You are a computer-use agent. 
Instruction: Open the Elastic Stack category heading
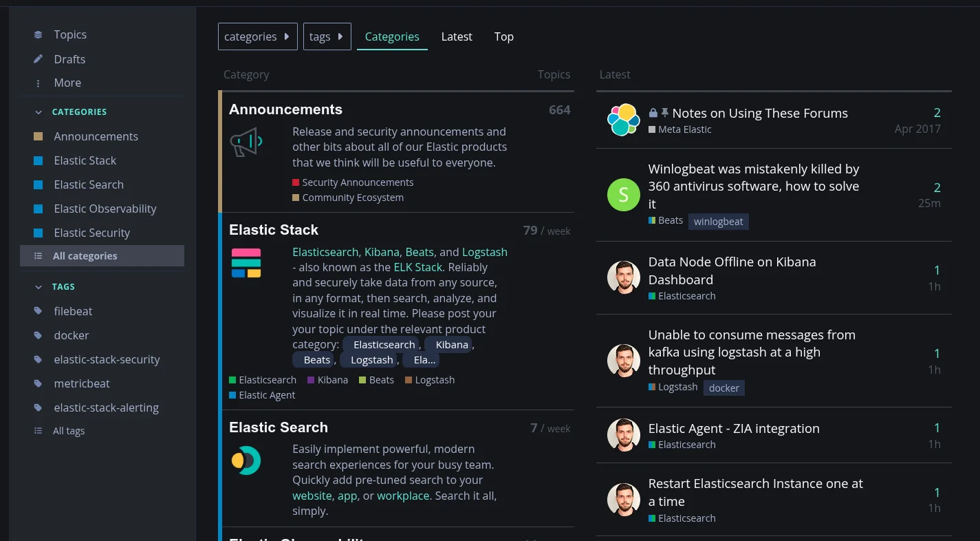click(274, 230)
